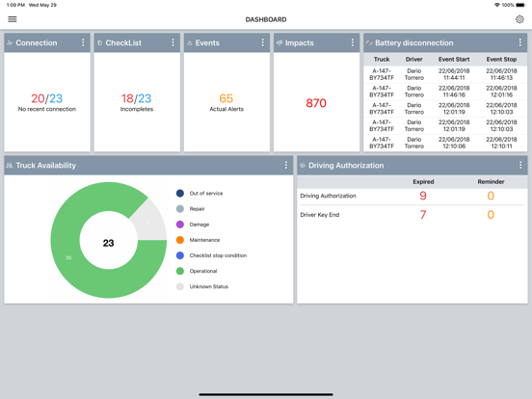Select Driver Key End reminder count 0
This screenshot has width=532, height=399.
click(x=491, y=214)
